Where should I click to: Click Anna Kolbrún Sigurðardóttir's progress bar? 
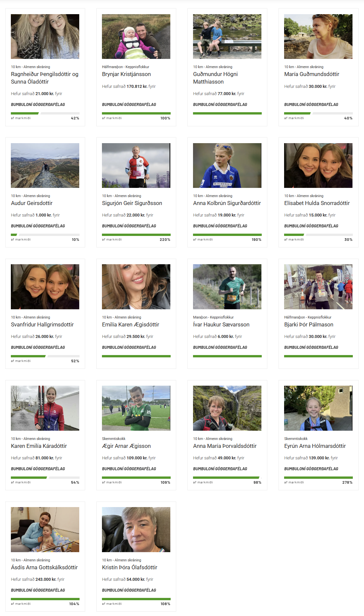tap(227, 235)
